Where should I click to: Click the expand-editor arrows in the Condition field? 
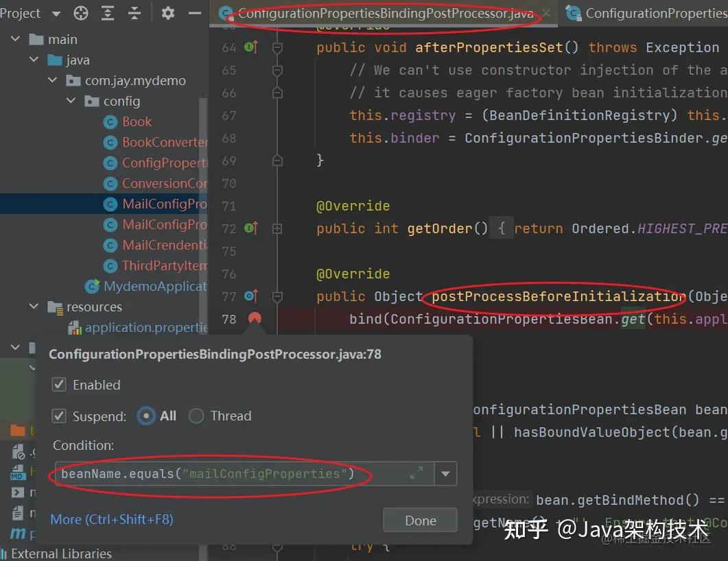point(417,473)
